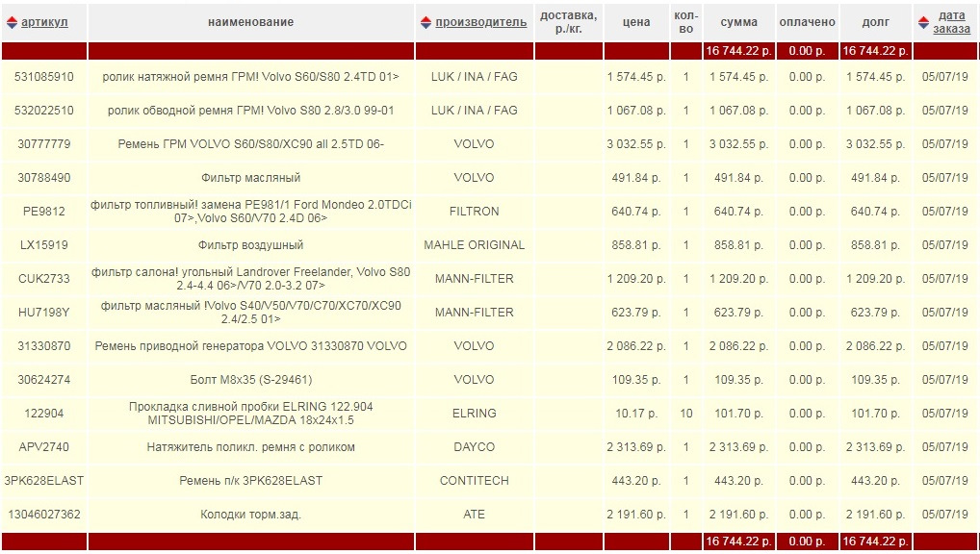Click debt 858.81 р. in долг column

876,245
